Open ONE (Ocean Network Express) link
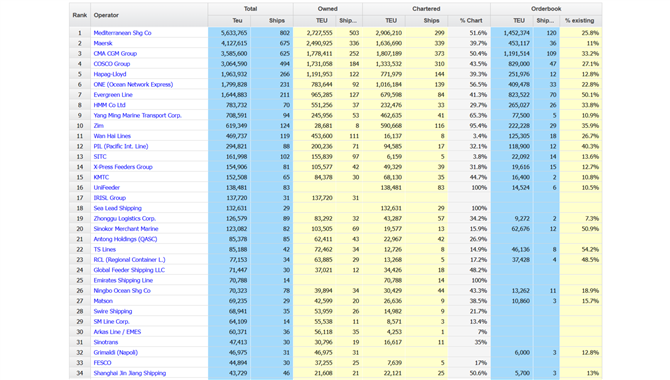Viewport: 670px width, 380px height. pyautogui.click(x=133, y=84)
